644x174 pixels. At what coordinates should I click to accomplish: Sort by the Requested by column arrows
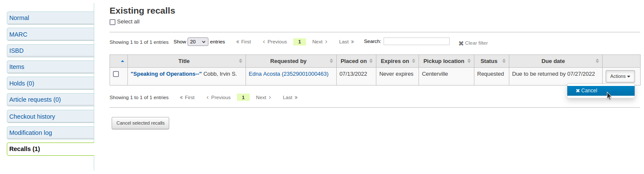[331, 61]
